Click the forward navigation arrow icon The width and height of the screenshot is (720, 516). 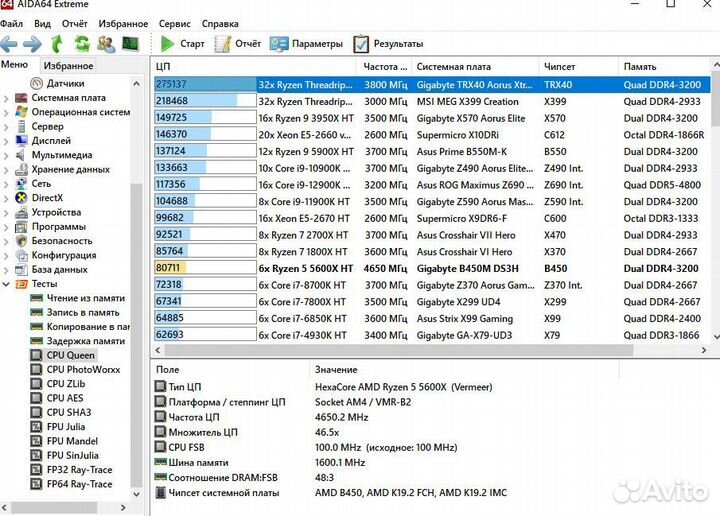click(33, 44)
